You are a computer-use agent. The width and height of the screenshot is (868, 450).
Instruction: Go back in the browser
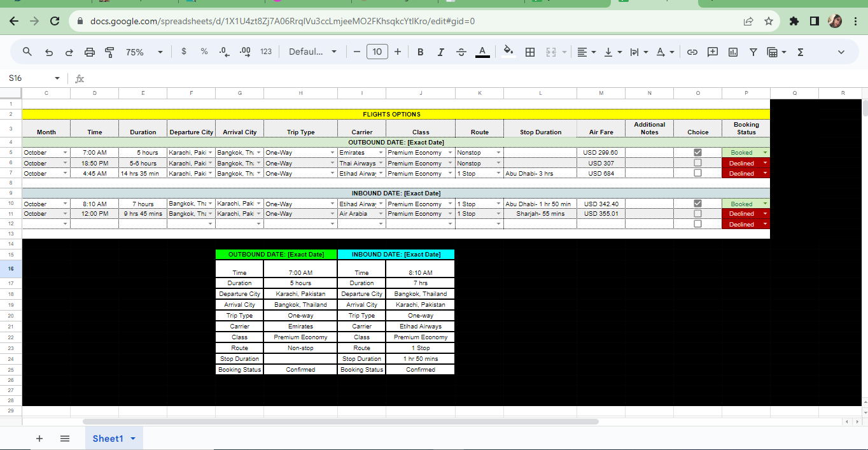tap(14, 21)
